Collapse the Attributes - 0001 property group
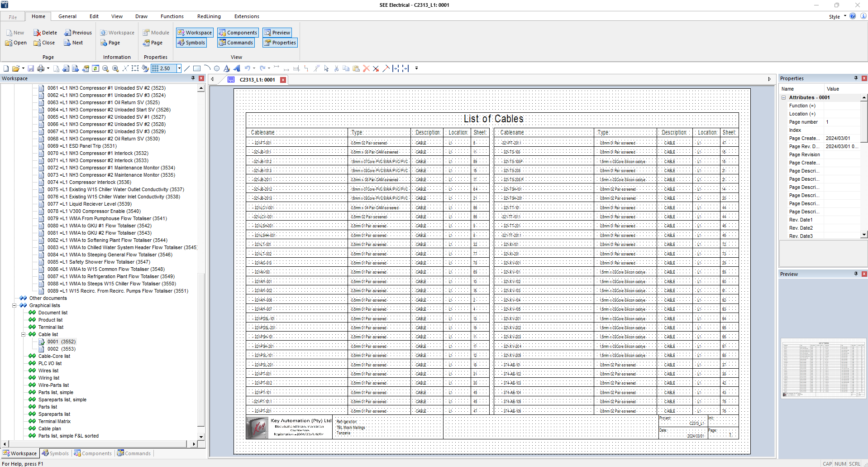Image resolution: width=868 pixels, height=467 pixels. coord(783,97)
